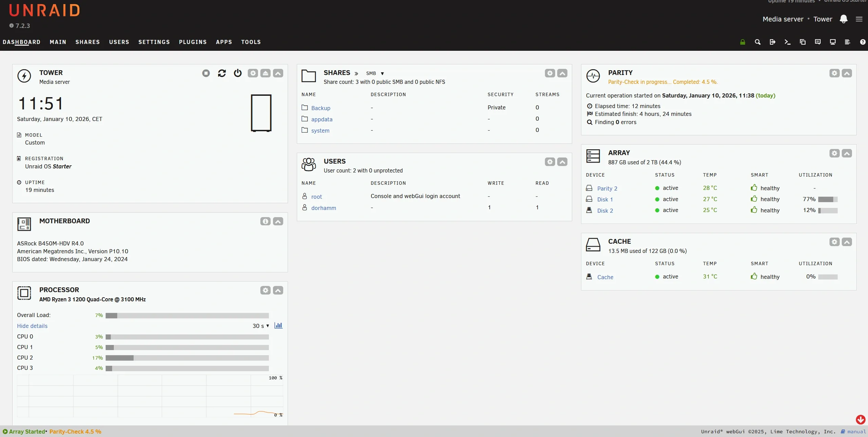Screen dimensions: 868x437
Task: Collapse the Users card
Action: click(562, 162)
